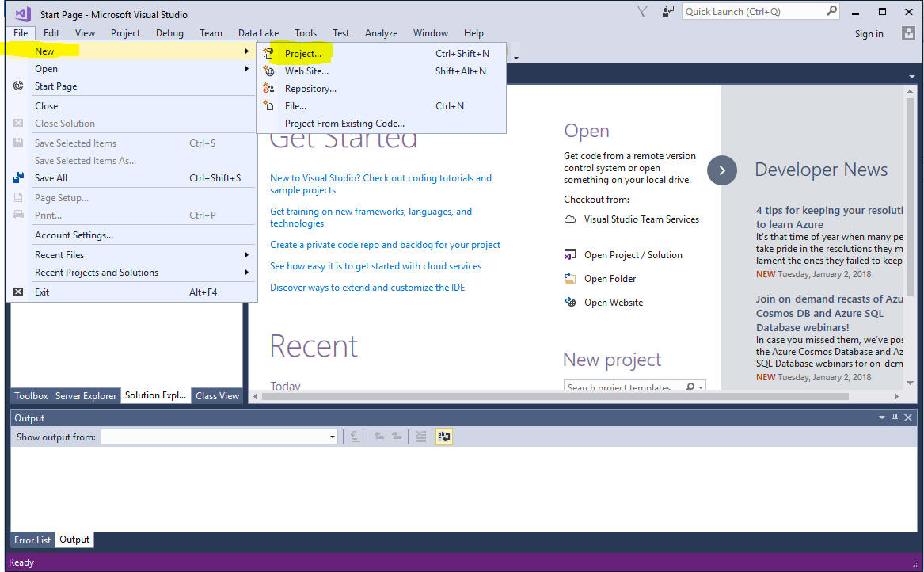Toggle auto-hide pin on Output panel
Screen dimensions: 924x572
[x=895, y=418]
